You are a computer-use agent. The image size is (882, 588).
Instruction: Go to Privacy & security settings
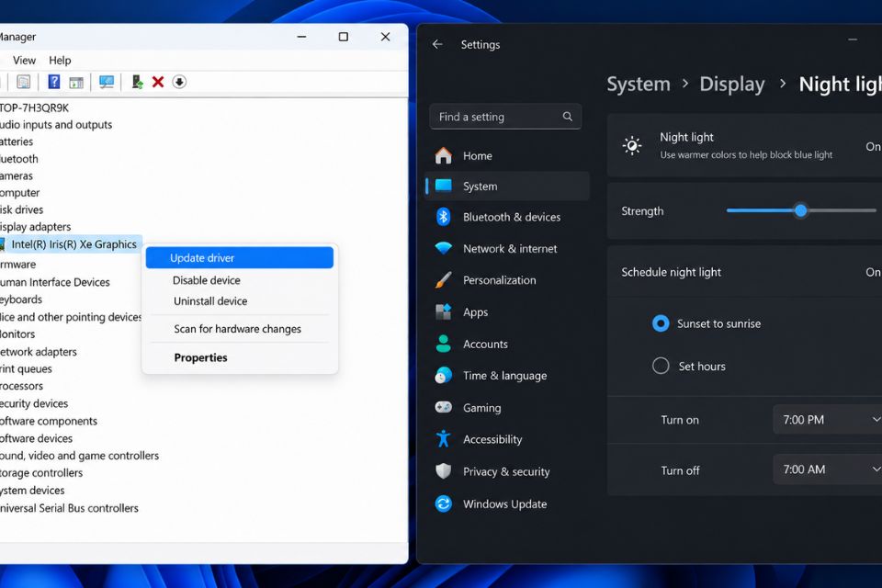[x=507, y=471]
